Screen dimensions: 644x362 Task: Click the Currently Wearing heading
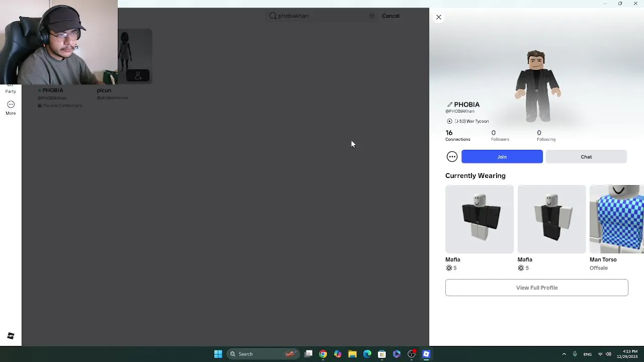(x=475, y=175)
